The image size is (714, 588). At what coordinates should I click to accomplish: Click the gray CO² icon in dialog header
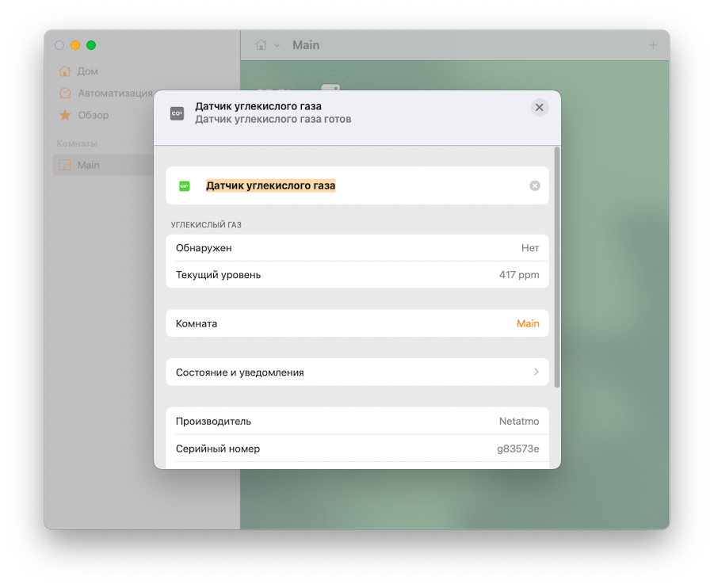click(177, 113)
